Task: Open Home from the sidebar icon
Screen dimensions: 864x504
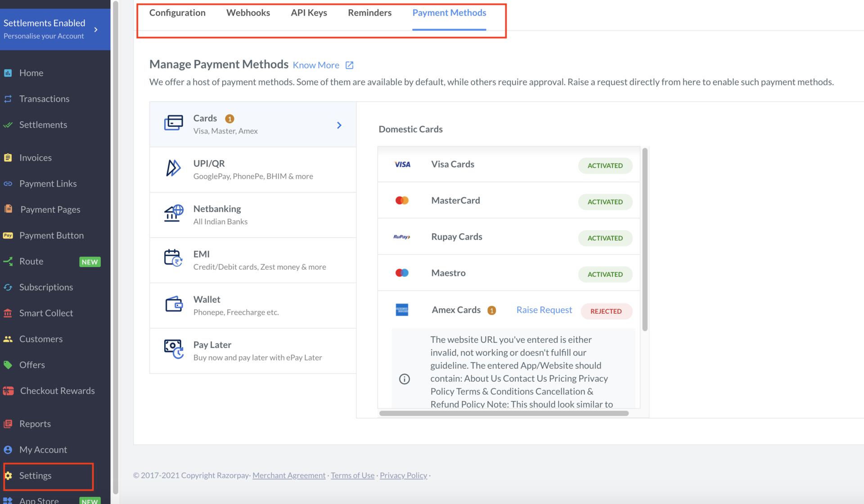Action: [x=8, y=73]
